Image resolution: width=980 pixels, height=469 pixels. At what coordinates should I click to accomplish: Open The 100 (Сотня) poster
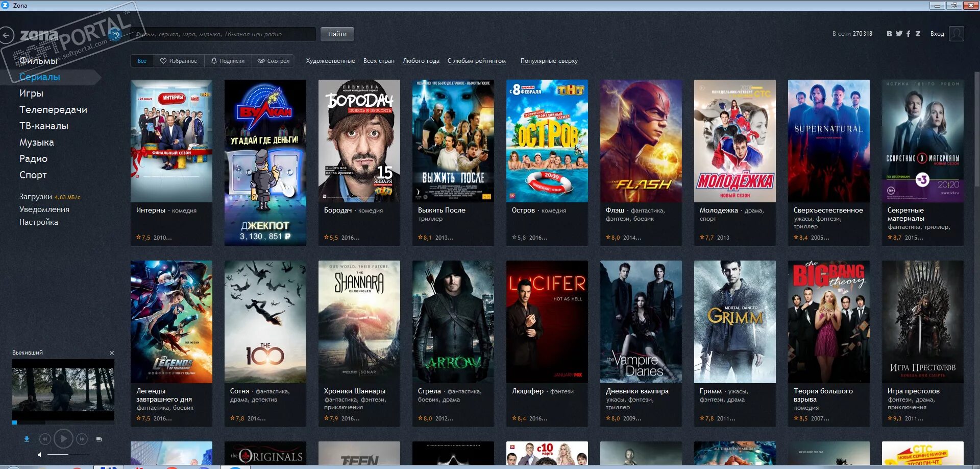click(265, 322)
